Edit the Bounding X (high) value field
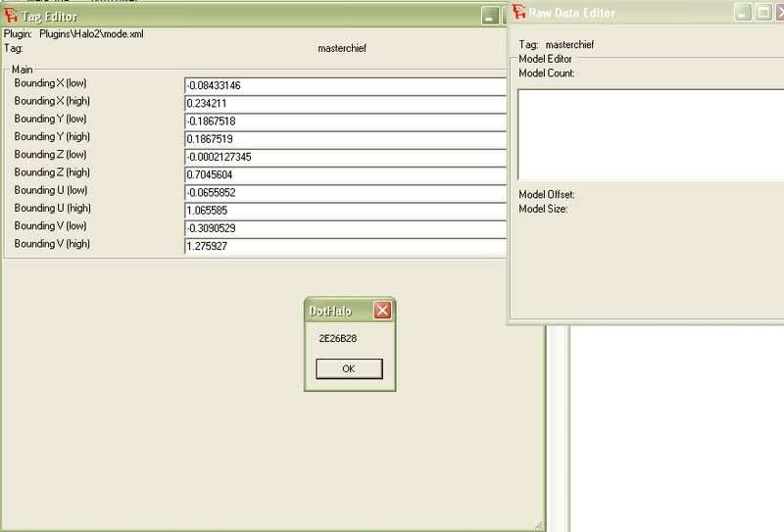Viewport: 784px width, 532px height. (346, 104)
